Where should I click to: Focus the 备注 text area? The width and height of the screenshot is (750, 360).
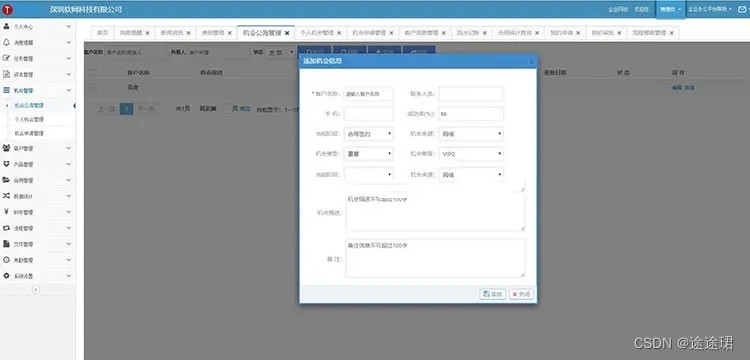coord(435,258)
